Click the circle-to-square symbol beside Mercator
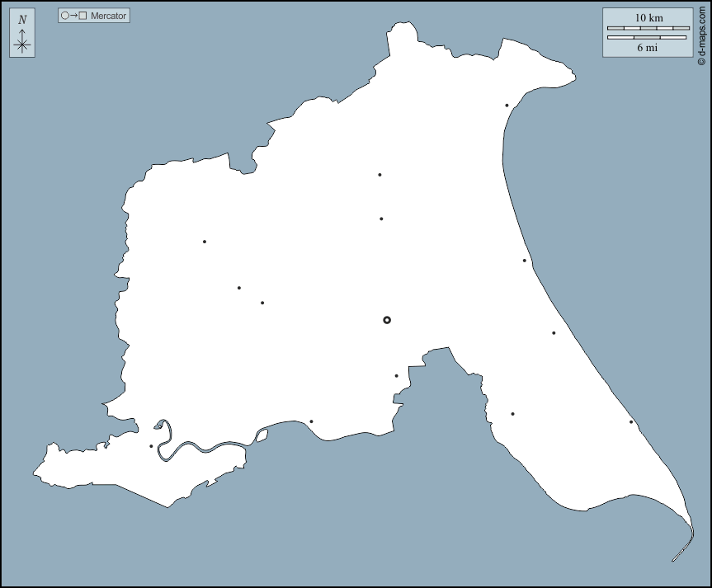Screen dimensions: 712x588 pos(73,16)
